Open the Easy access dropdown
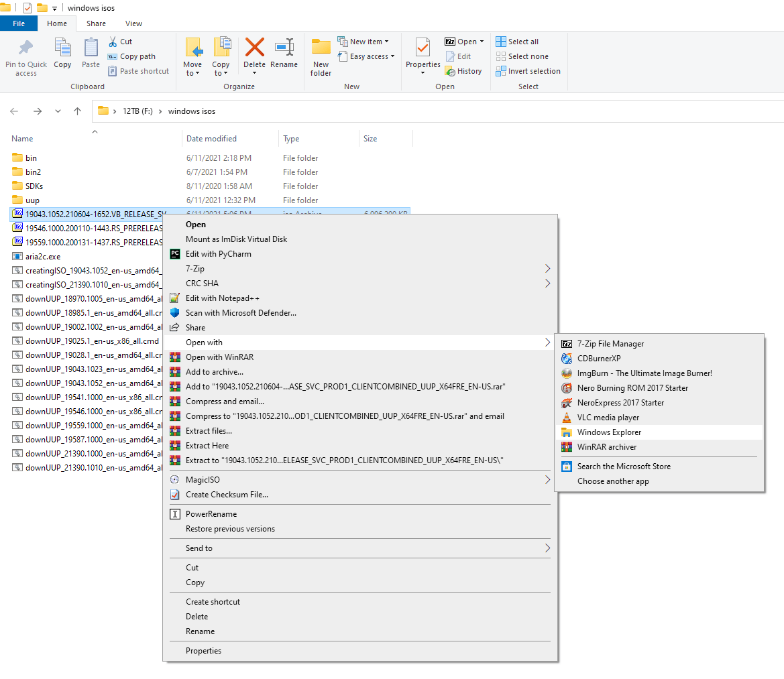Screen dimensions: 784x679 point(372,56)
